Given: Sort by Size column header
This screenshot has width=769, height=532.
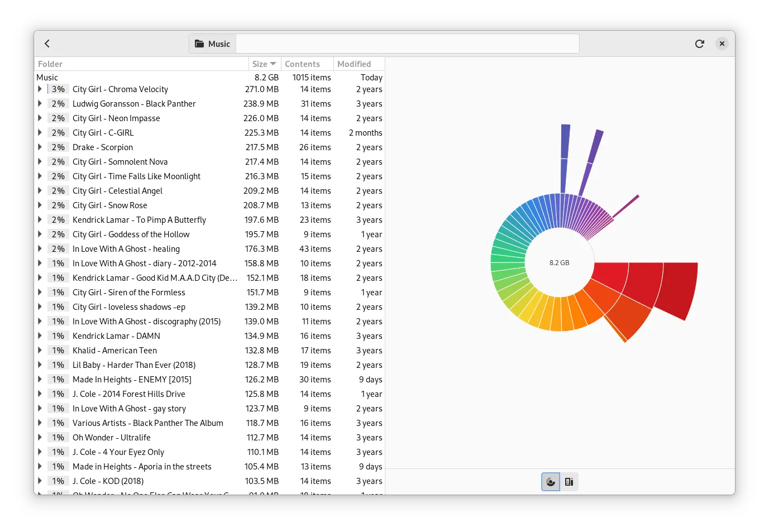Looking at the screenshot, I should (264, 64).
